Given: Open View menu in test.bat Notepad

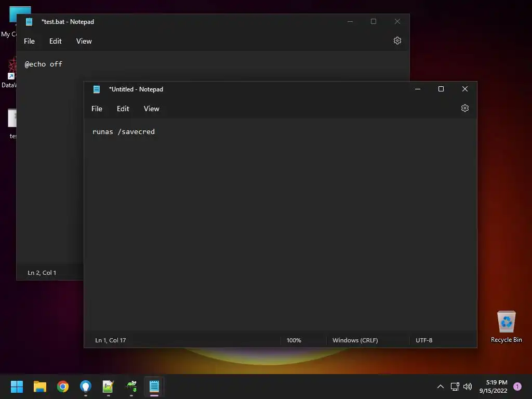Looking at the screenshot, I should pyautogui.click(x=84, y=41).
